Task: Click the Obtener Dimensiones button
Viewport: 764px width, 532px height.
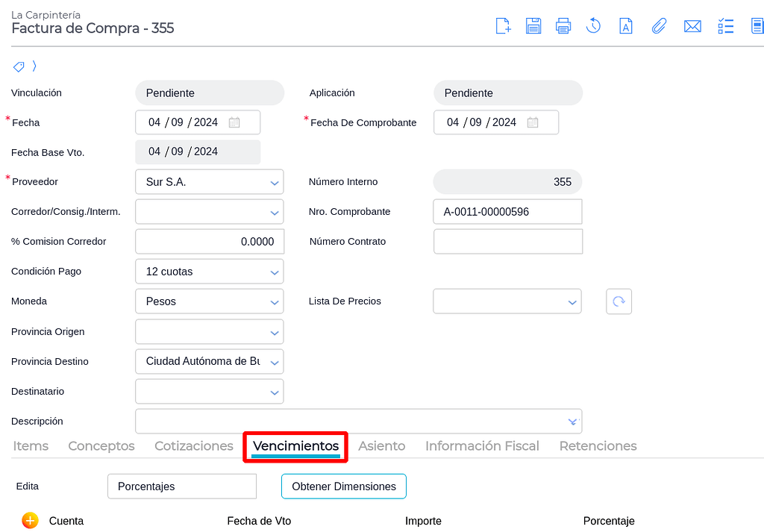Action: (343, 486)
